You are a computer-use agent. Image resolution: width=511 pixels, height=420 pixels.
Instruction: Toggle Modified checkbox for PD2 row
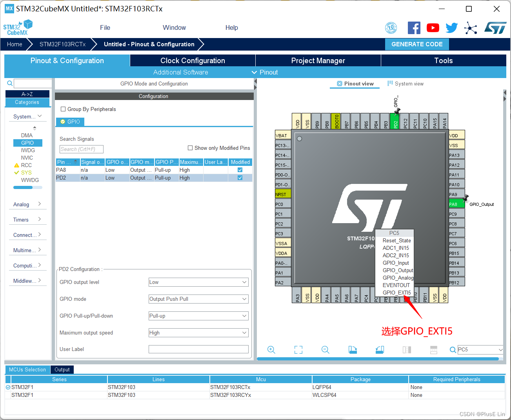(x=240, y=178)
